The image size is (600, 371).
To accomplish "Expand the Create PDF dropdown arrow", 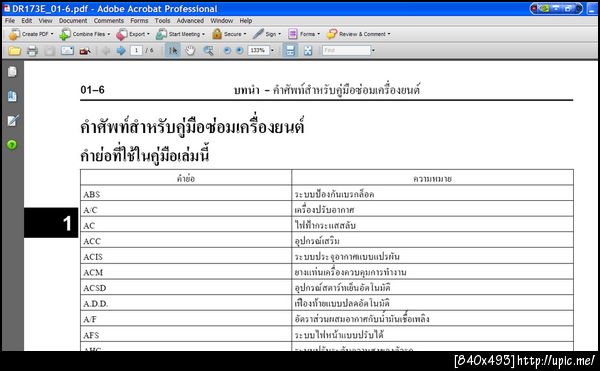I will pos(52,34).
